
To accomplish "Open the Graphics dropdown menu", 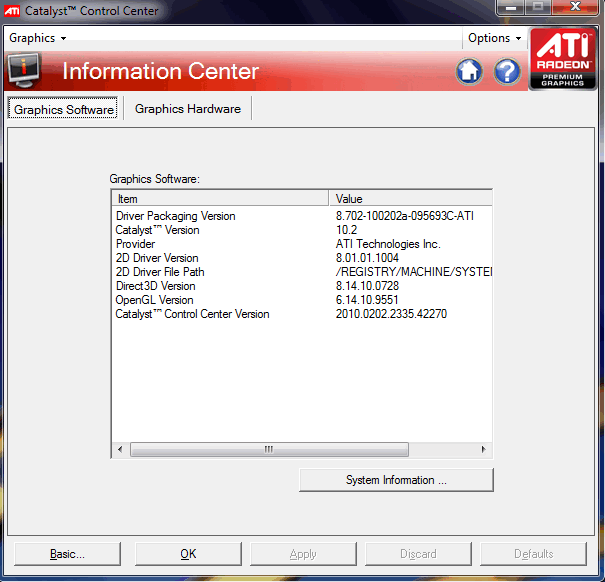I will (x=37, y=38).
